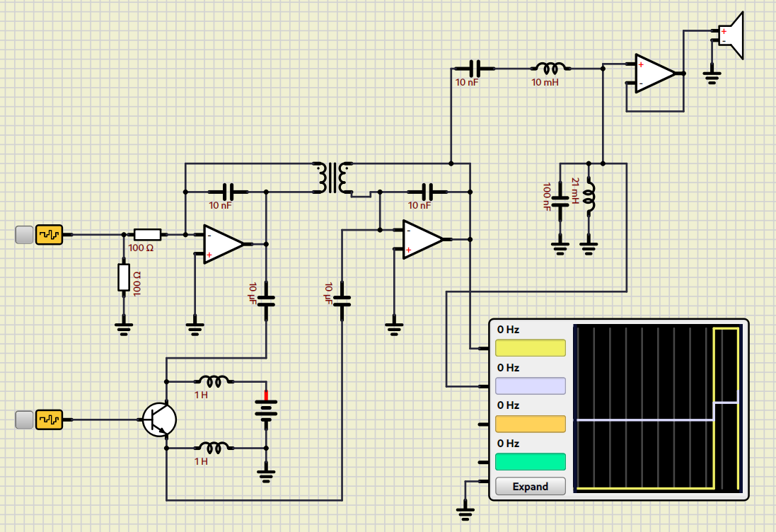Toggle the grey button of the upper wave generator
Screen dimensions: 776x532
[x=24, y=235]
